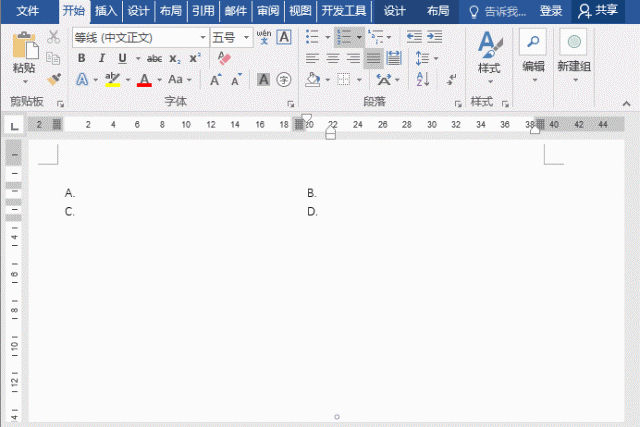Toggle Justify paragraph alignment
The image size is (640, 427).
[373, 58]
